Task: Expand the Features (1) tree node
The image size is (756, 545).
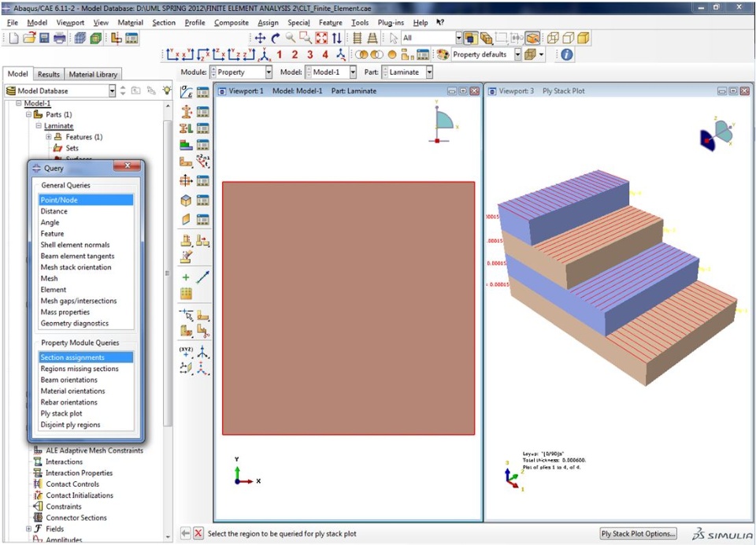Action: click(x=49, y=137)
